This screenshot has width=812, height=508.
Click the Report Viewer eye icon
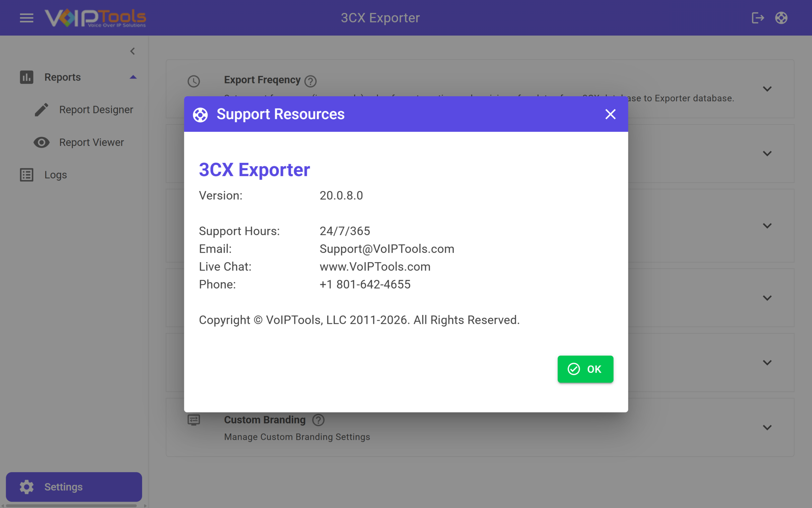pyautogui.click(x=42, y=143)
